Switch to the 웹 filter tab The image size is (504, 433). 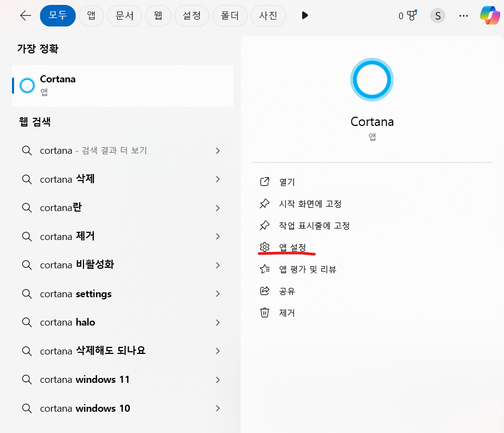(158, 15)
